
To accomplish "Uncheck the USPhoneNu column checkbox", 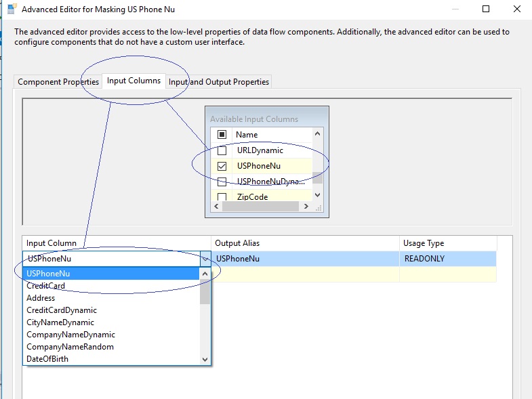I will pyautogui.click(x=222, y=166).
